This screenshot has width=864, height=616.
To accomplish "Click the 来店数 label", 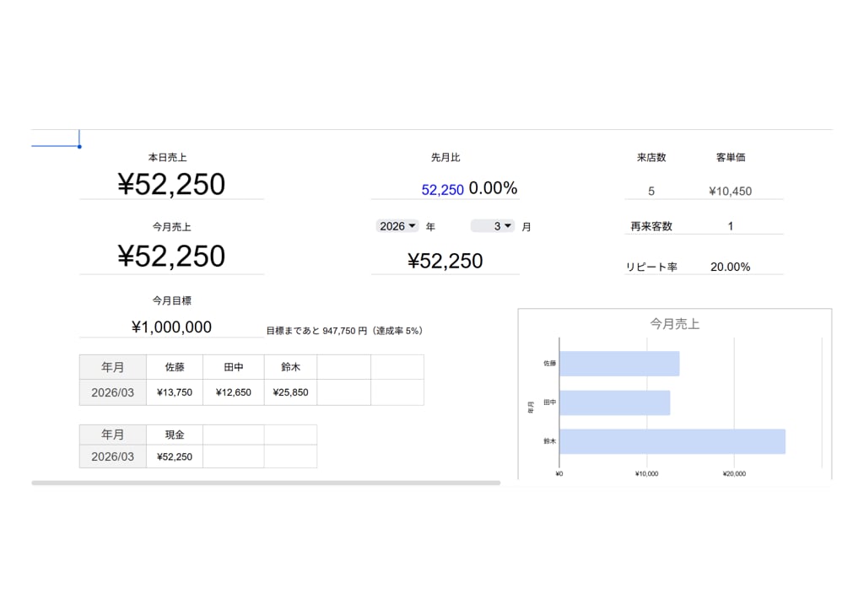I will tap(651, 158).
